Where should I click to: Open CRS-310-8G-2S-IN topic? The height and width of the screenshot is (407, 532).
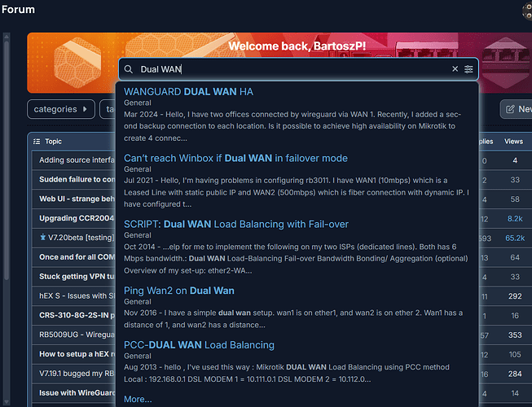click(77, 315)
